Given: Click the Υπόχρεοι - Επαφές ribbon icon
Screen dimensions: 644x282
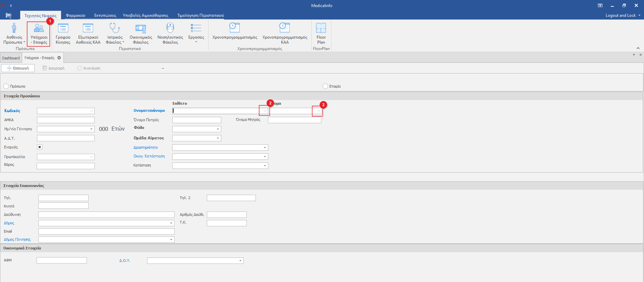Looking at the screenshot, I should 39,29.
